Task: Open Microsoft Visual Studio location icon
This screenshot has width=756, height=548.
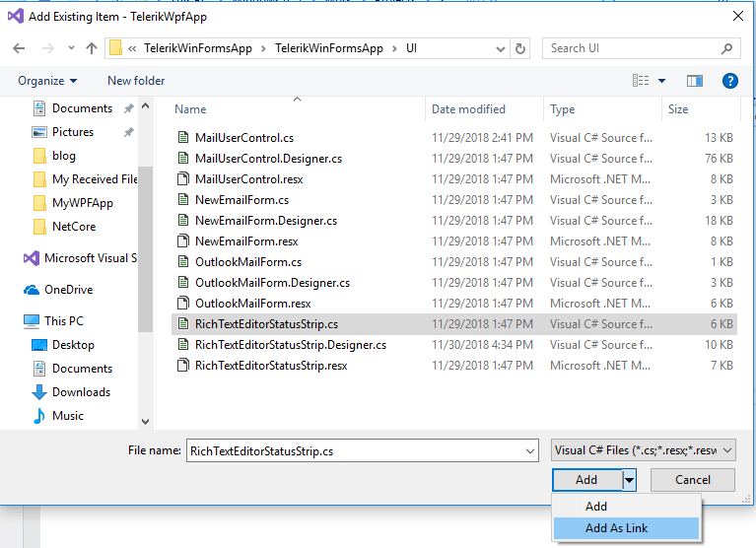Action: pos(32,258)
